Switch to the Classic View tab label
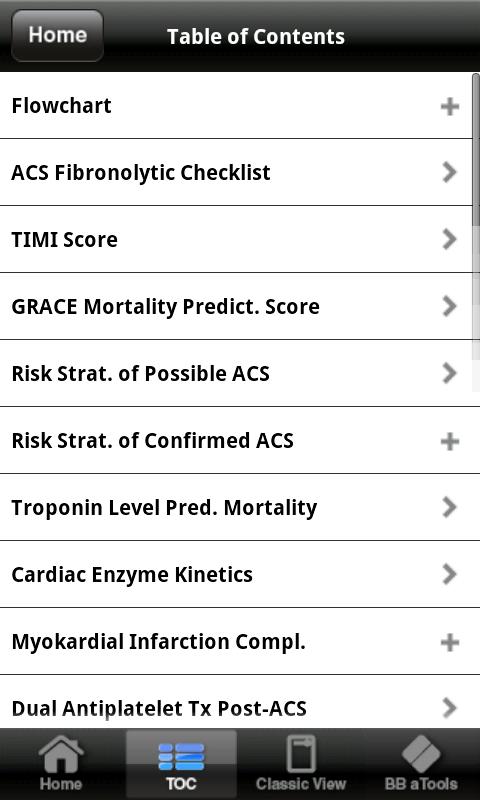This screenshot has width=480, height=800. coord(301,784)
